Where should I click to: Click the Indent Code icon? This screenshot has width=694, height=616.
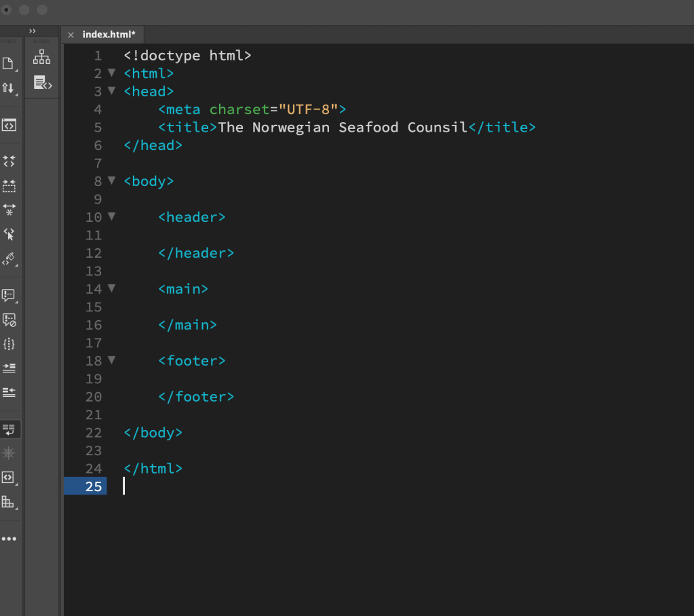9,368
